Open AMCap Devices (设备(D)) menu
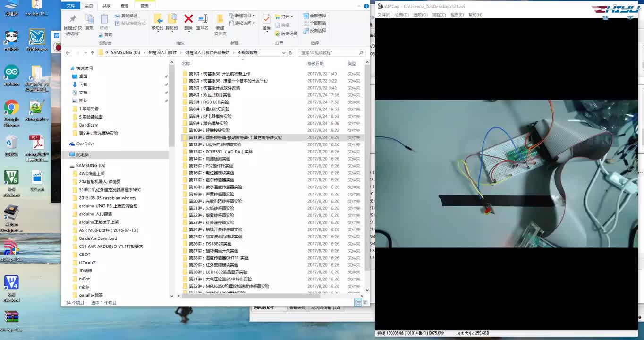The height and width of the screenshot is (340, 644). coord(402,15)
